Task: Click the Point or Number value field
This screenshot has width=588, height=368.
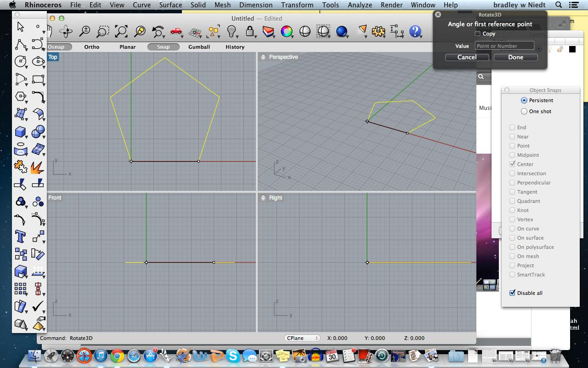Action: pos(504,46)
